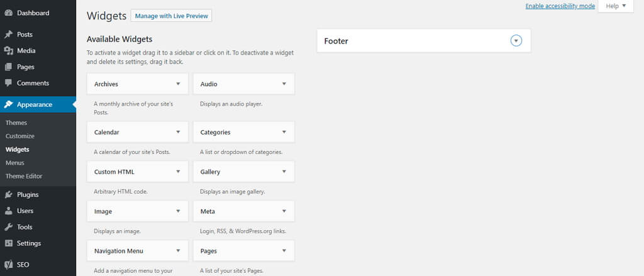Screen dimensions: 644x276
Task: Go to the Menus submenu item
Action: click(15, 163)
